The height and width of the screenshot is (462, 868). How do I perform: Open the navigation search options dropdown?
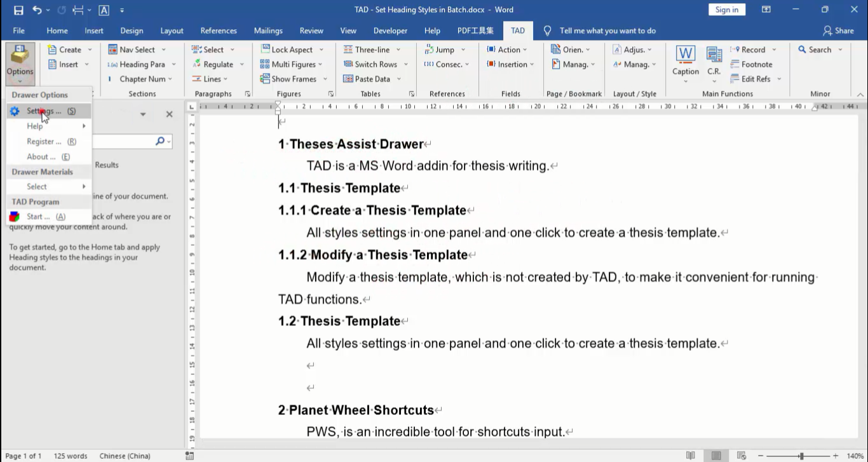coord(169,142)
